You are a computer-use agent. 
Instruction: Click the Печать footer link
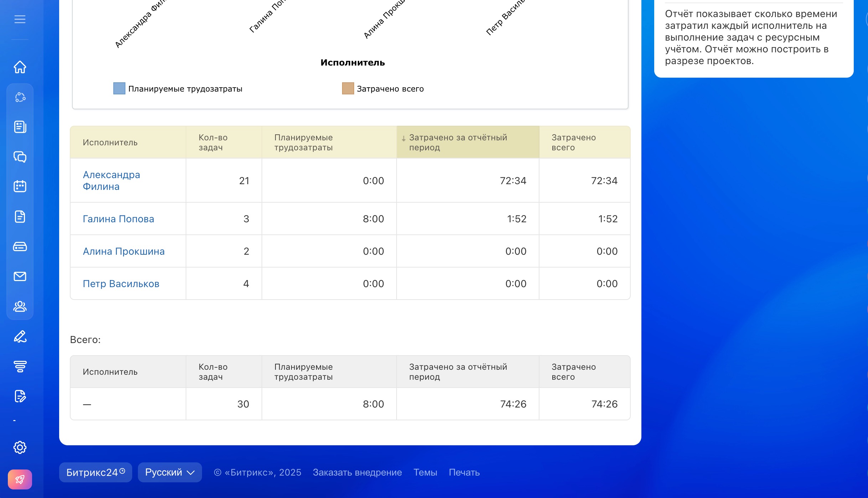(464, 472)
